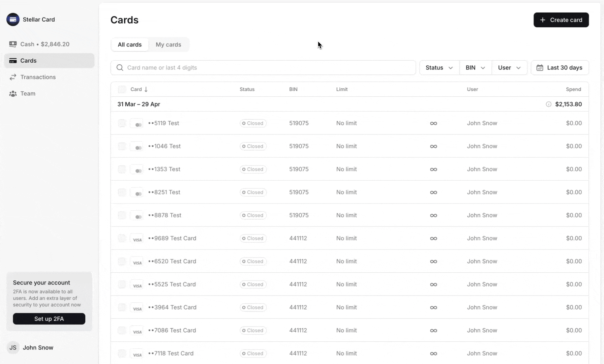Sort the table by Spend column header
Viewport: 604px width, 364px height.
[x=573, y=89]
